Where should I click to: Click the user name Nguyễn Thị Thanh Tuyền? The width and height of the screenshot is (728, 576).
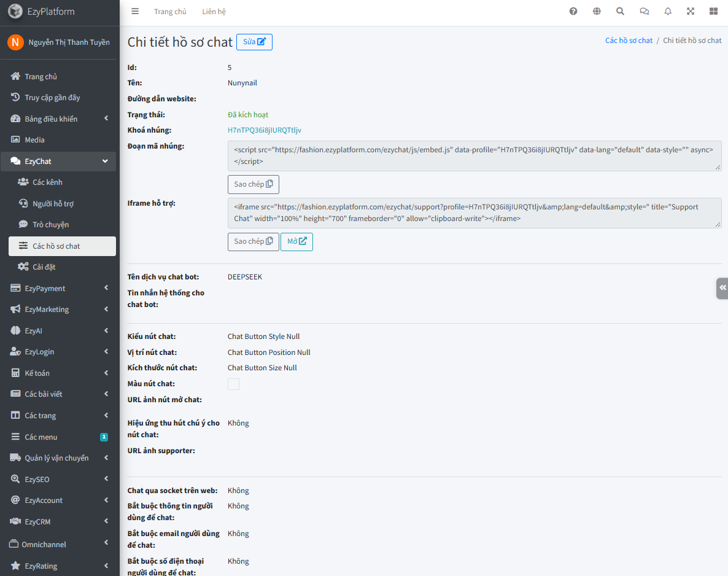(69, 42)
